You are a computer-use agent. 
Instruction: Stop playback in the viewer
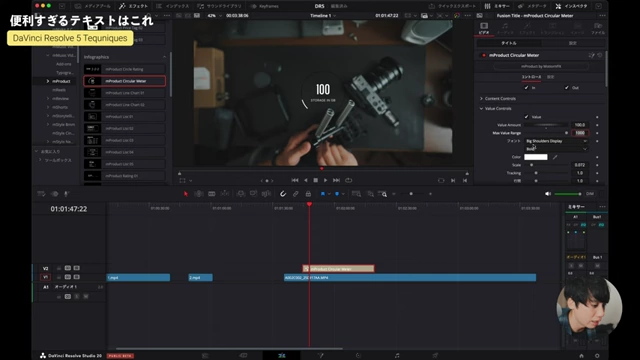[x=316, y=180]
